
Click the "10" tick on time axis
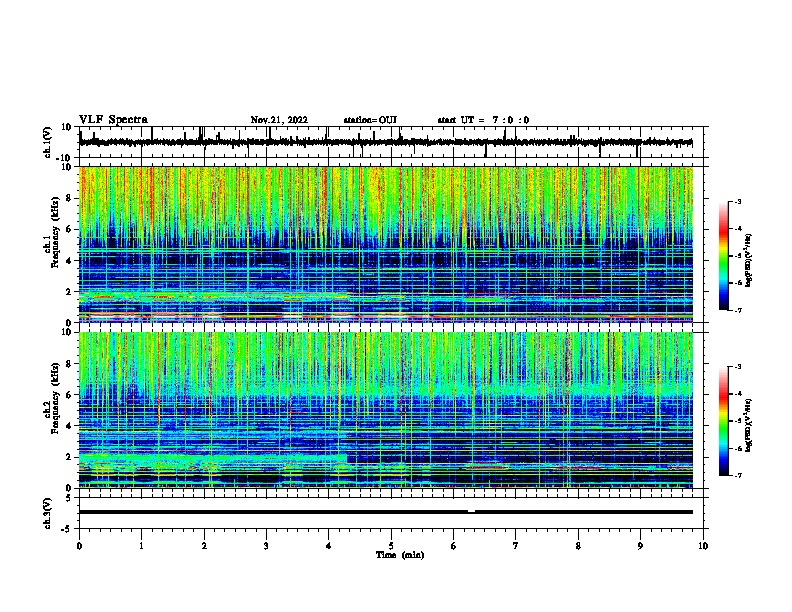coord(703,546)
